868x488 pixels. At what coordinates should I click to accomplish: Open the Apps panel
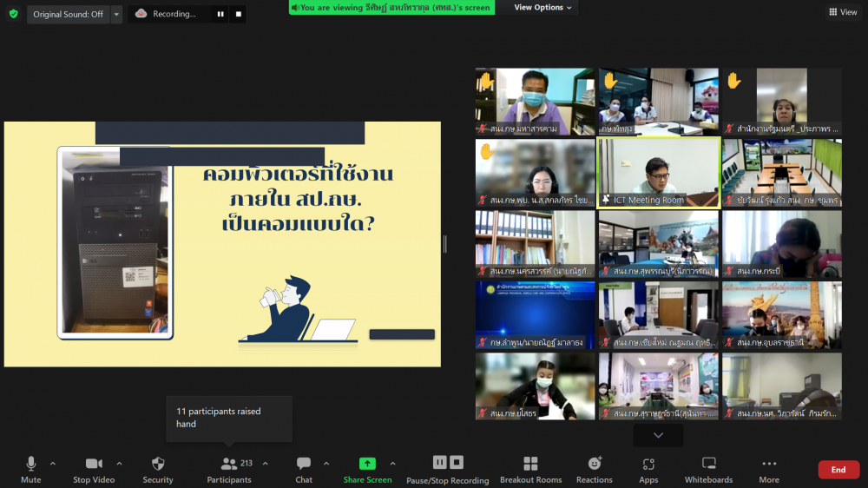648,469
